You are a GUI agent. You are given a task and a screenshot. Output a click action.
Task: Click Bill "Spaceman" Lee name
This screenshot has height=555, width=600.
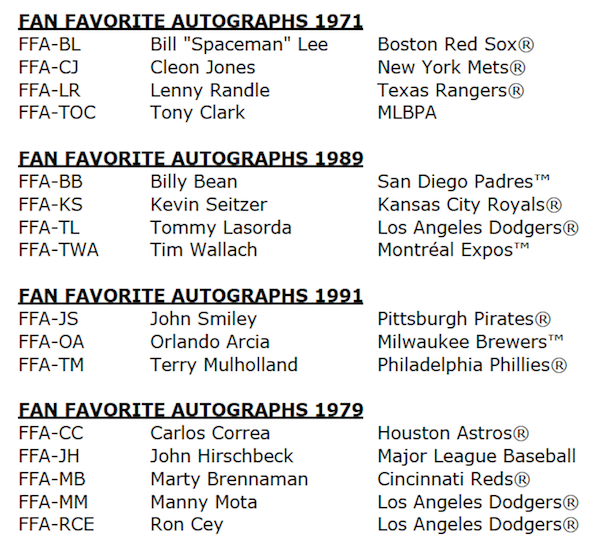tap(239, 45)
